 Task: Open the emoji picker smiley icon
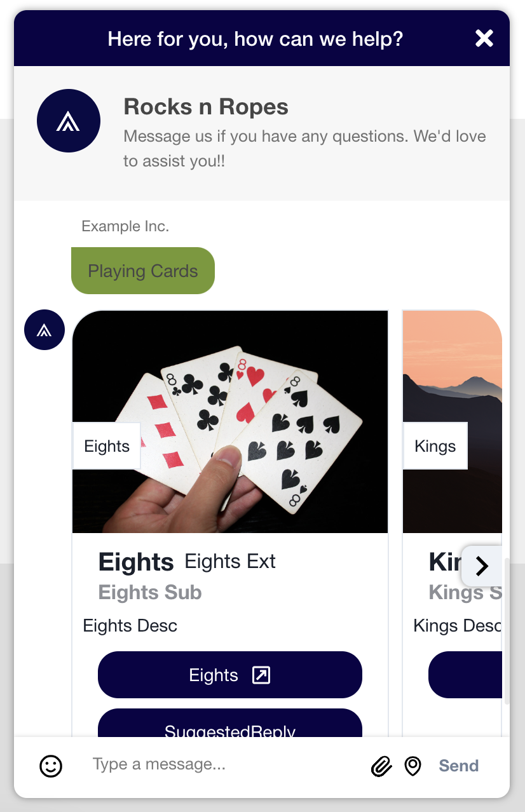pyautogui.click(x=51, y=766)
